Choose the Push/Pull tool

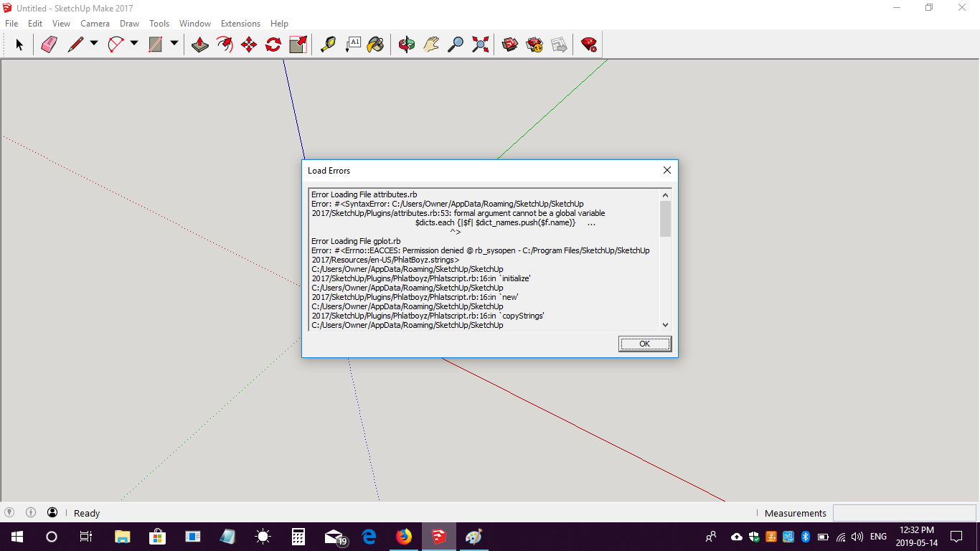click(x=200, y=44)
